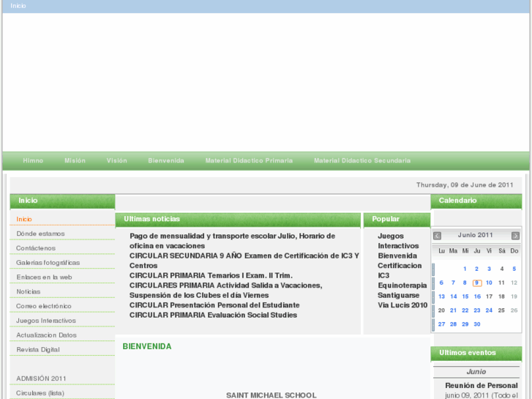Open CIRCULAR PRIMARIA Evaluación Social Studies
This screenshot has width=532, height=399.
(x=213, y=315)
